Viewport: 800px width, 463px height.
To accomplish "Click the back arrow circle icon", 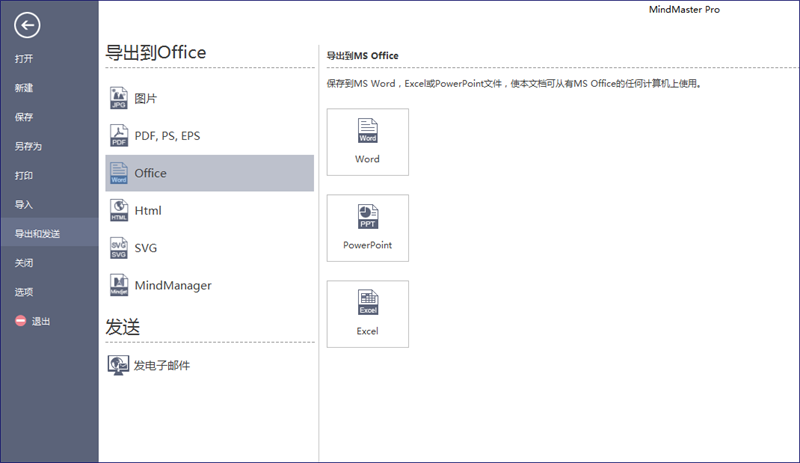I will [x=27, y=25].
